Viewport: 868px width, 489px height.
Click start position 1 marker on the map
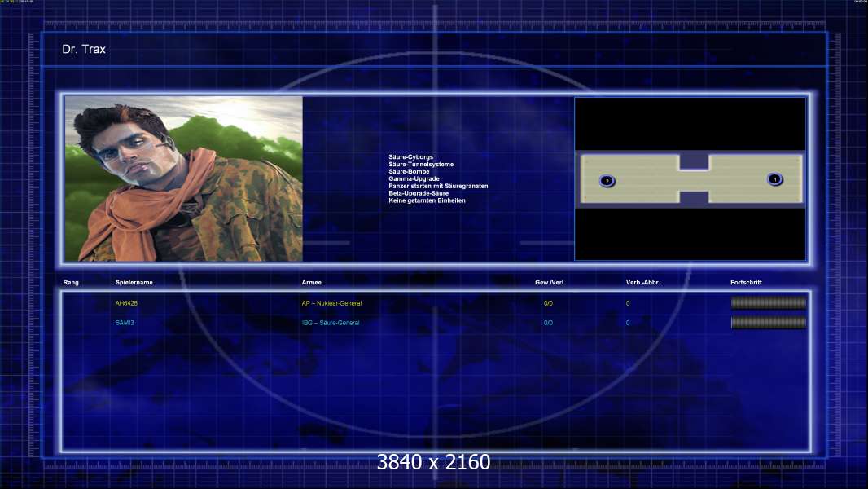pos(775,179)
